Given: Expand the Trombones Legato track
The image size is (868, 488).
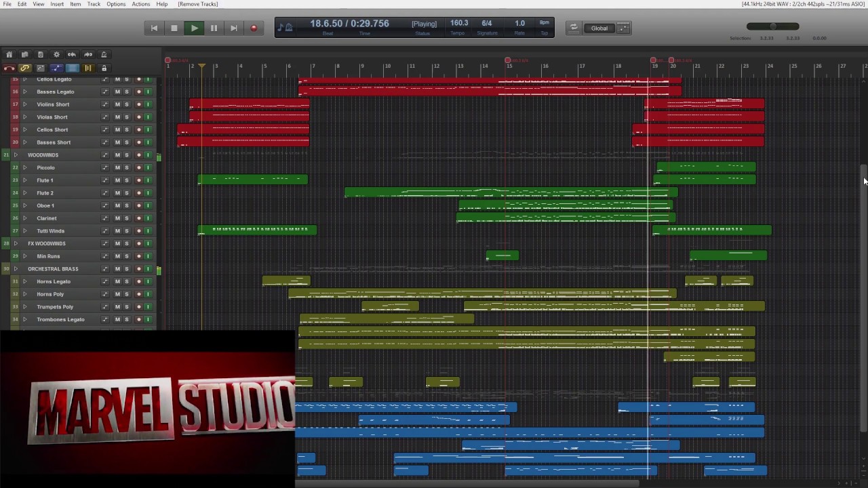Looking at the screenshot, I should pos(24,319).
